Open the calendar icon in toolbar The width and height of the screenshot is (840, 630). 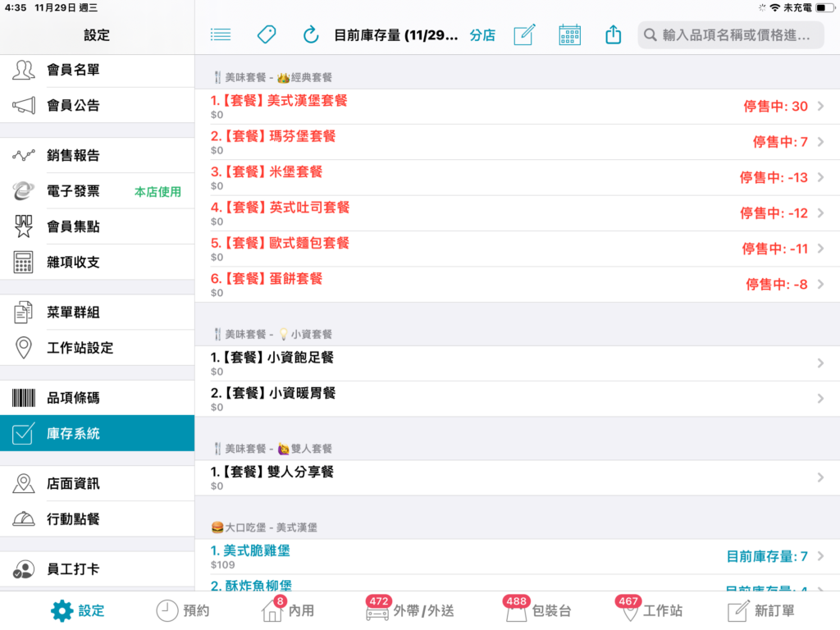pyautogui.click(x=569, y=35)
